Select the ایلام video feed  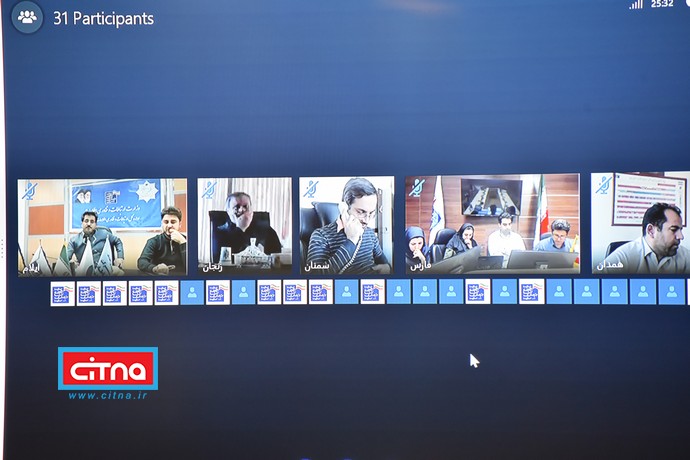102,227
